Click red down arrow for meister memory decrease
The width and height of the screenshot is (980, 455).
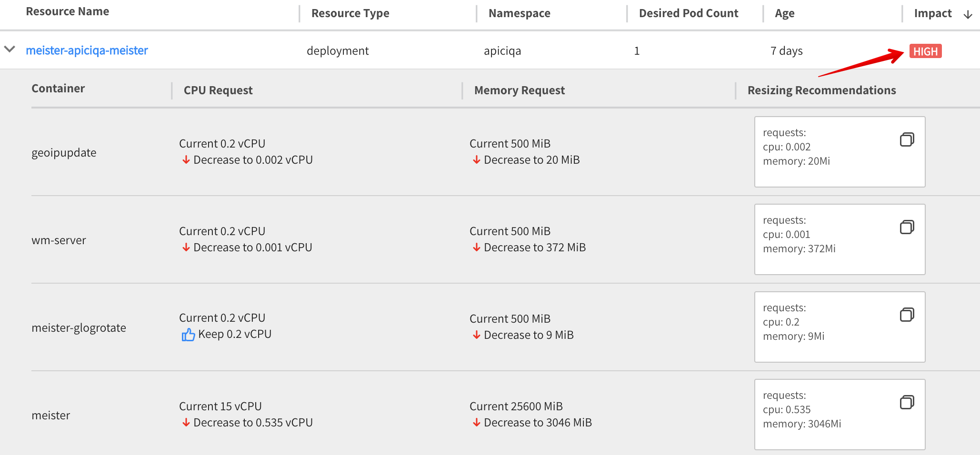[476, 423]
